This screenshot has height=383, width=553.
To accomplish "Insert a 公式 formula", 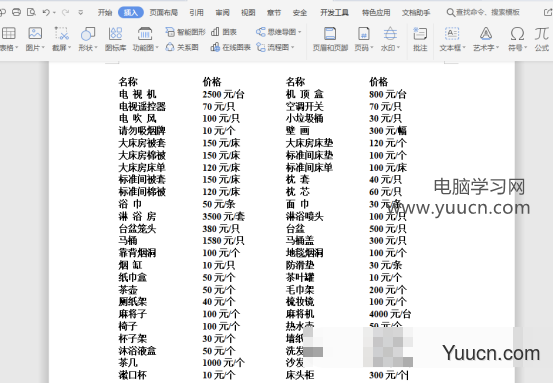I will (541, 38).
